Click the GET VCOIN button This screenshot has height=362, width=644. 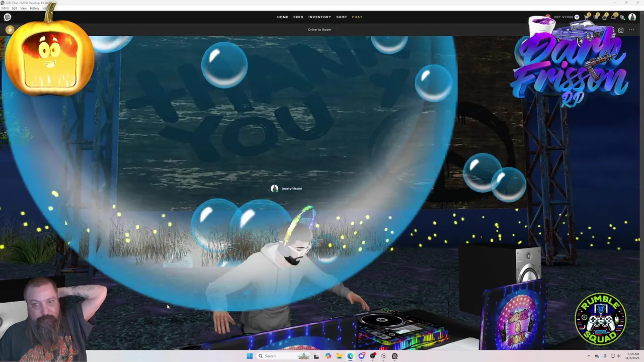[563, 17]
